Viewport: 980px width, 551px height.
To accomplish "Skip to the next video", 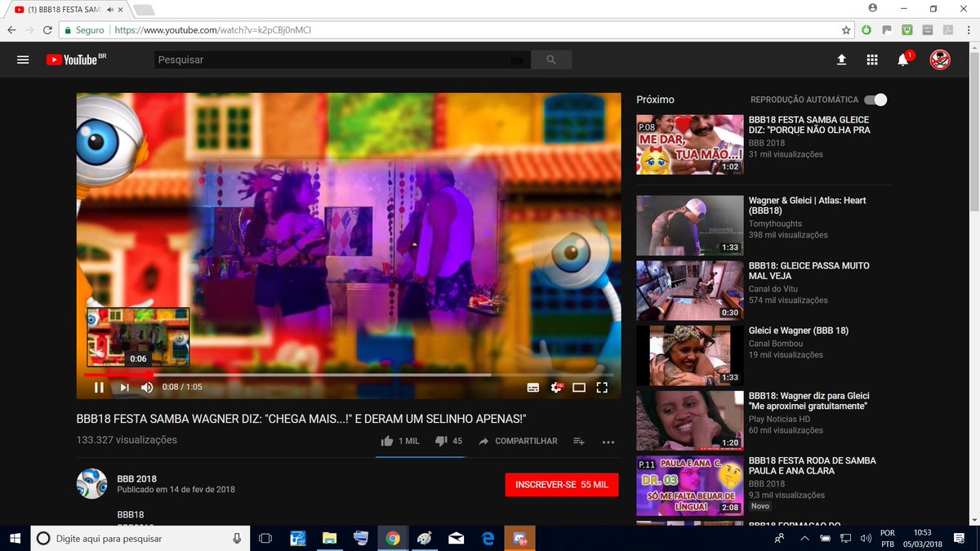I will pyautogui.click(x=124, y=388).
